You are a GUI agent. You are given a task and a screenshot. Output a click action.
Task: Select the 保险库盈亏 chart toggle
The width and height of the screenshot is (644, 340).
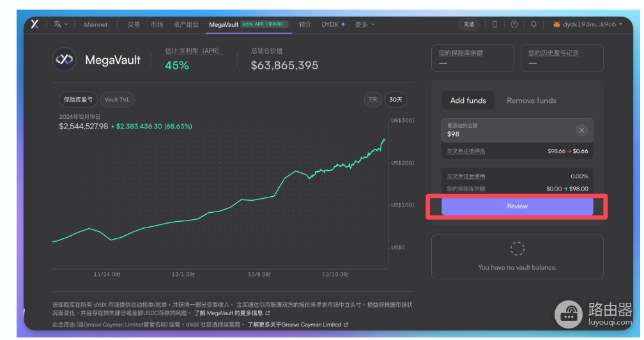pos(78,99)
